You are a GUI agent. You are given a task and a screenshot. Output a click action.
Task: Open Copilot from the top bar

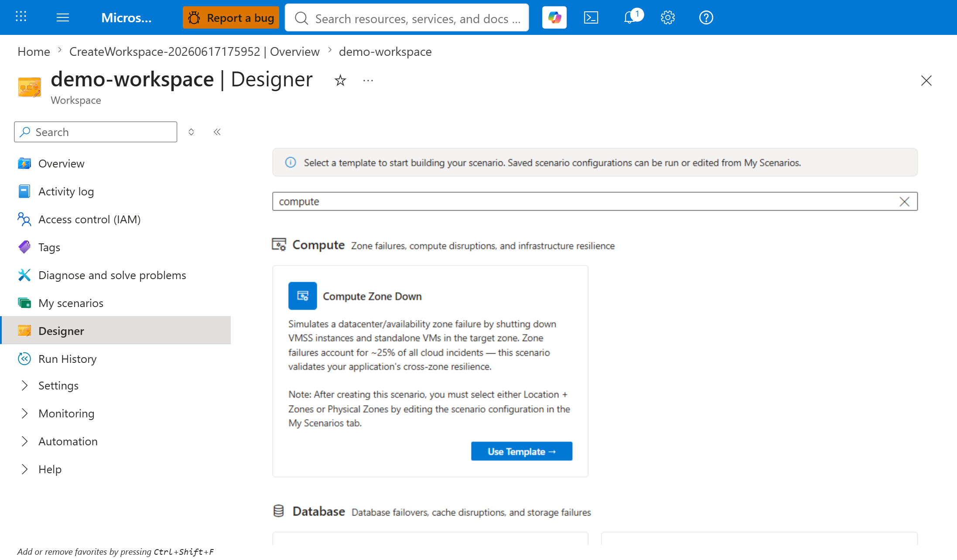point(554,17)
